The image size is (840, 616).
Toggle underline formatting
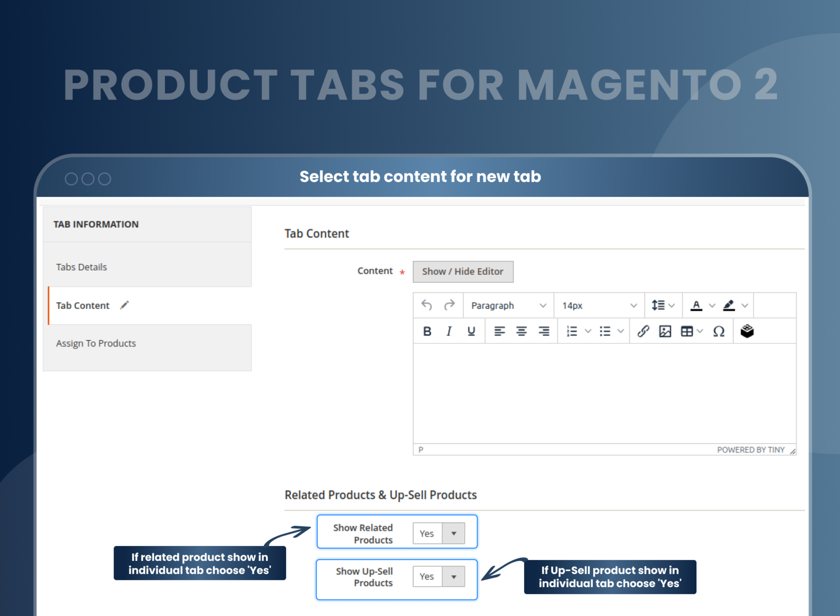pos(471,331)
